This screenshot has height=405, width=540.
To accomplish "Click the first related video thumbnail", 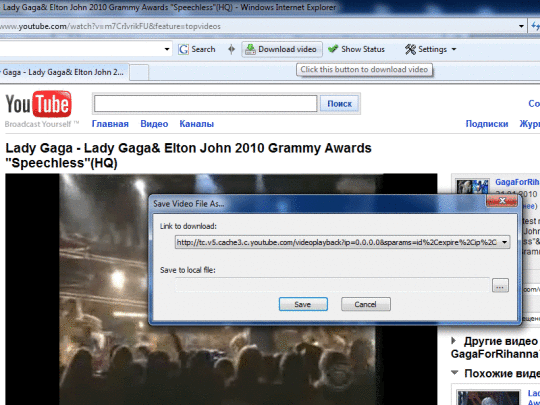I will pos(488,397).
